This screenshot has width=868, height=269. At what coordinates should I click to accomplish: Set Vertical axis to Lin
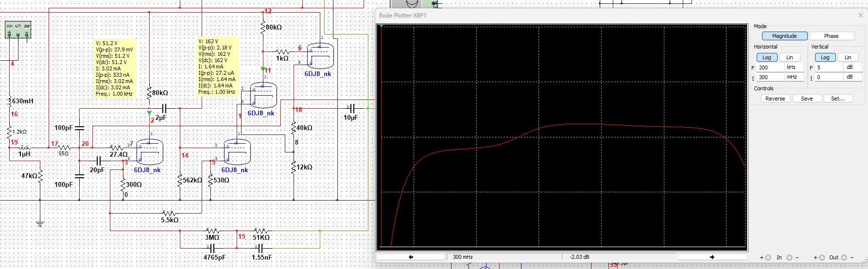[x=848, y=57]
